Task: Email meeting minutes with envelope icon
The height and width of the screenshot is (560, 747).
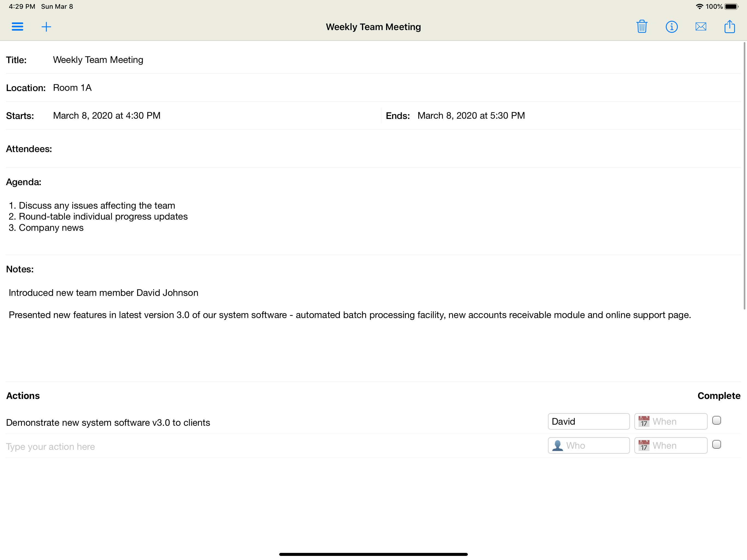Action: 701,27
